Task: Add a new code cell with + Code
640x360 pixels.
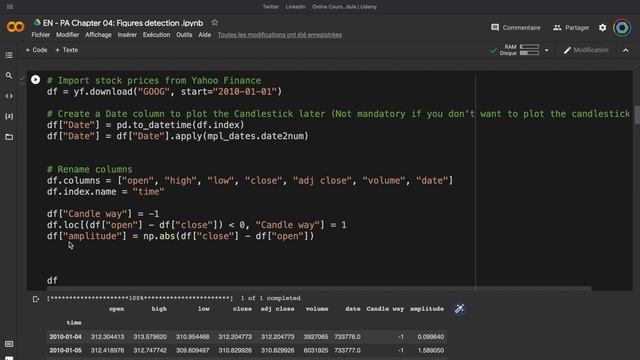Action: [36, 50]
